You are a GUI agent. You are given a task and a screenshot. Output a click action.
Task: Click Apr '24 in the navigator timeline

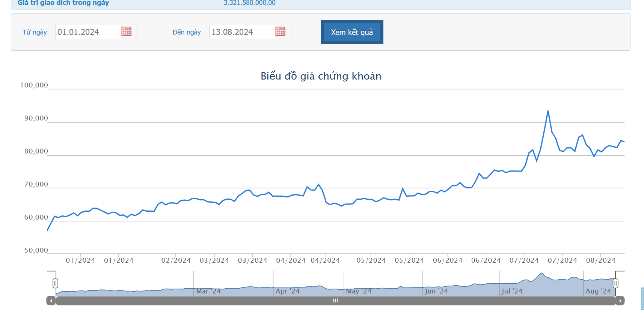[288, 291]
